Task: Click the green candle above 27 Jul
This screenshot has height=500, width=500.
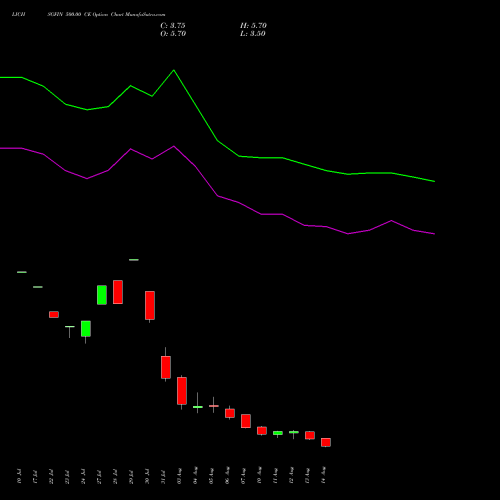Action: point(102,295)
